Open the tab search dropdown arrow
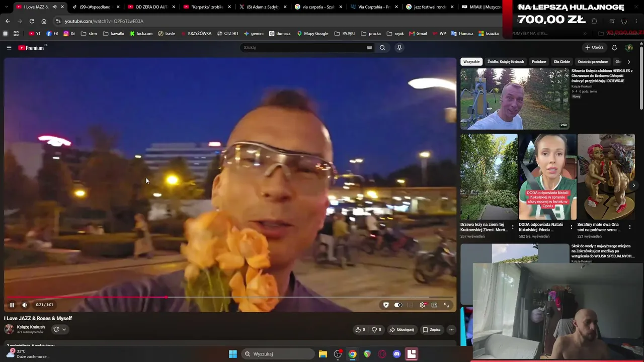 [x=7, y=7]
